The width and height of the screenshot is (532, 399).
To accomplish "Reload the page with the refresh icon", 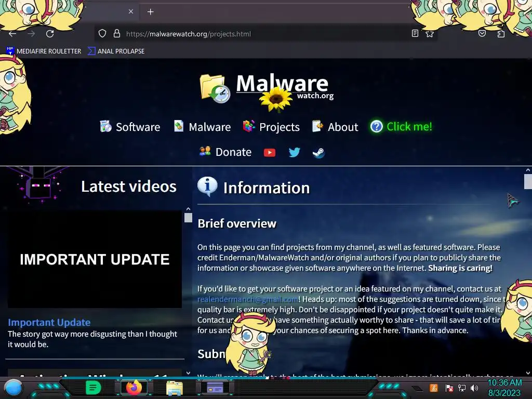I will (50, 34).
